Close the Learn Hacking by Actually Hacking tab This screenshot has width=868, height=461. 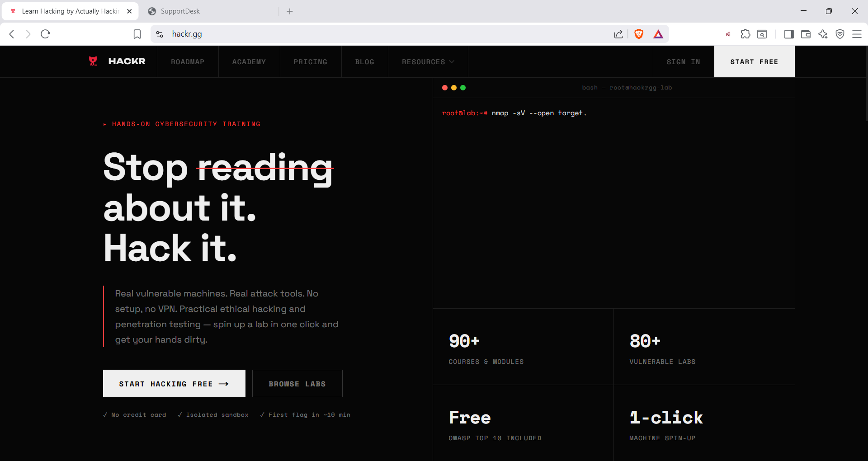click(x=130, y=11)
